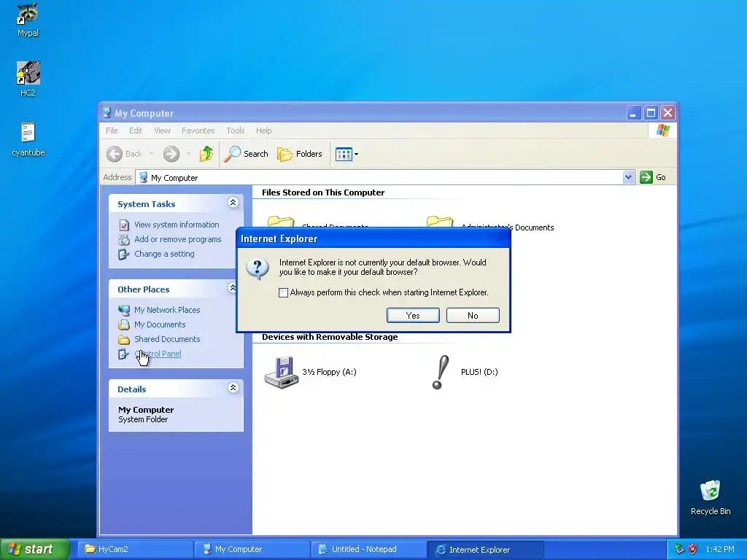The width and height of the screenshot is (747, 560).
Task: Open My Documents link
Action: (x=160, y=324)
